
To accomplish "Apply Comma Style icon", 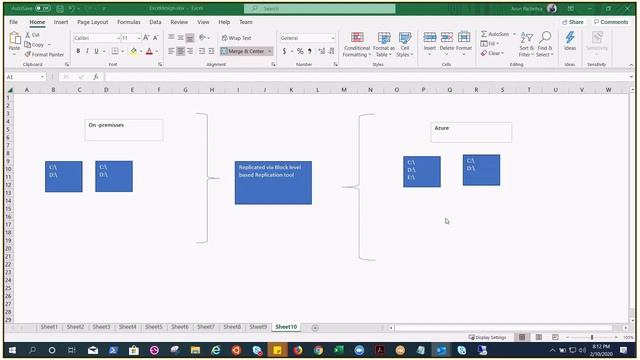I will click(309, 51).
